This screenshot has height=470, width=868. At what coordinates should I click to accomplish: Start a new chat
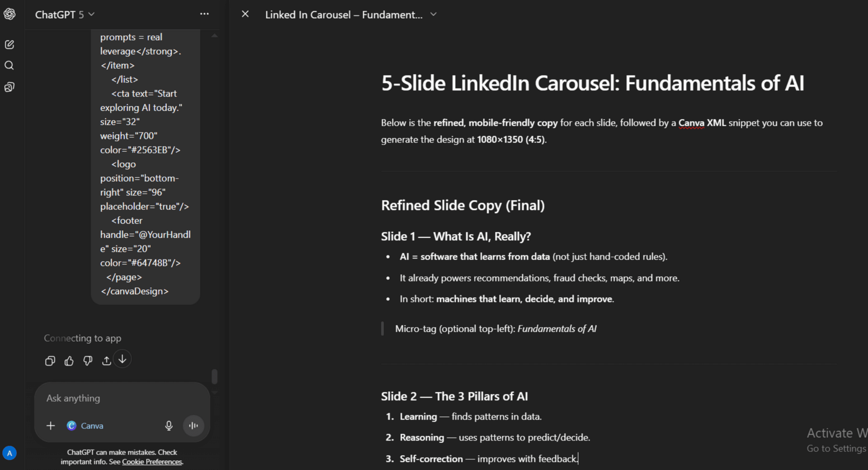[x=9, y=44]
